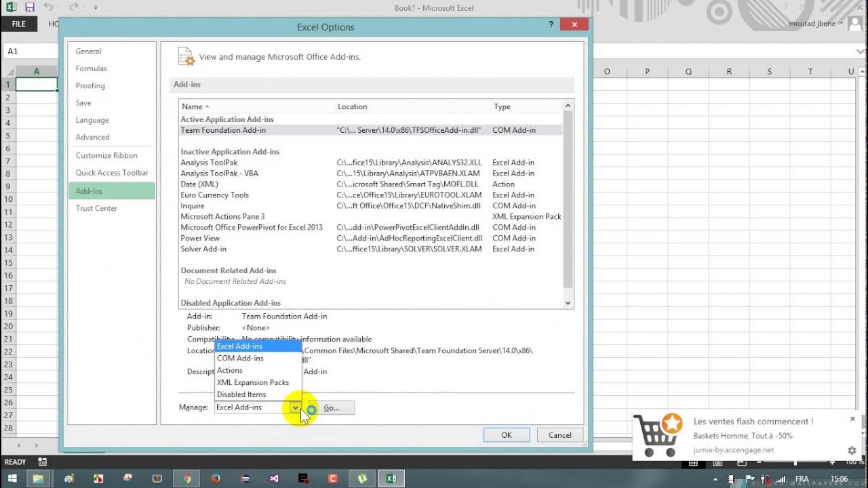Select Analysis ToolPak row

coord(371,163)
